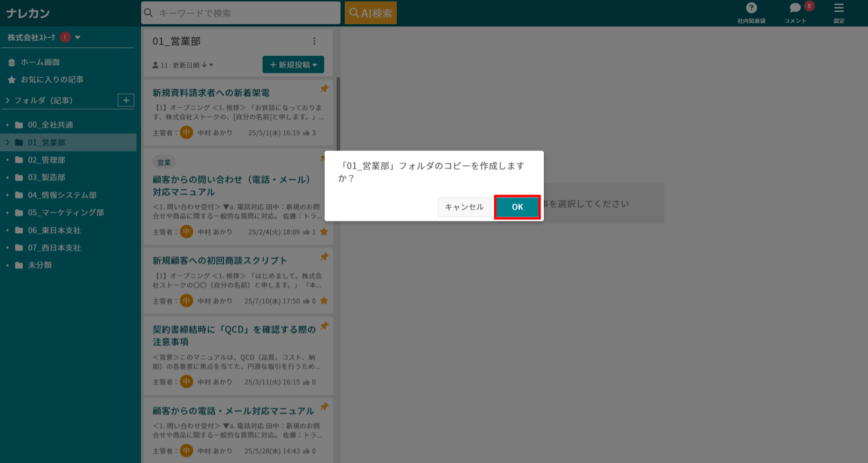Select お気に入りの記事 in the sidebar
868x463 pixels.
click(x=52, y=79)
